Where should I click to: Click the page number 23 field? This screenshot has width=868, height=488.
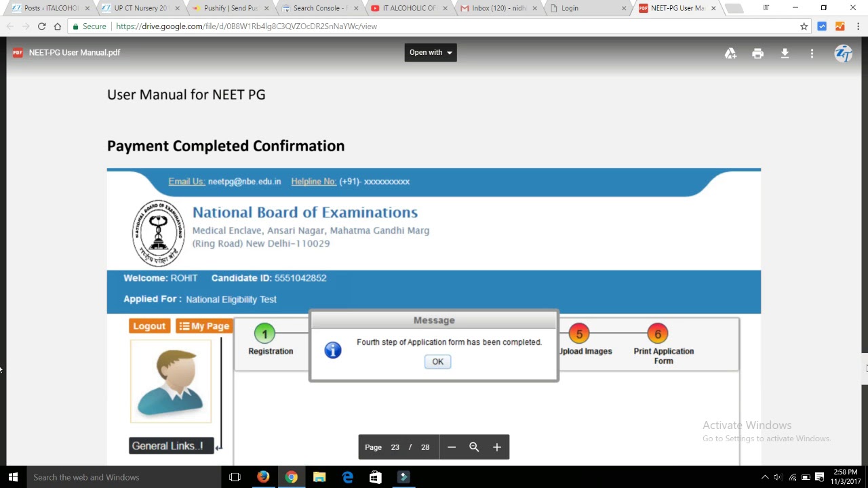tap(395, 447)
